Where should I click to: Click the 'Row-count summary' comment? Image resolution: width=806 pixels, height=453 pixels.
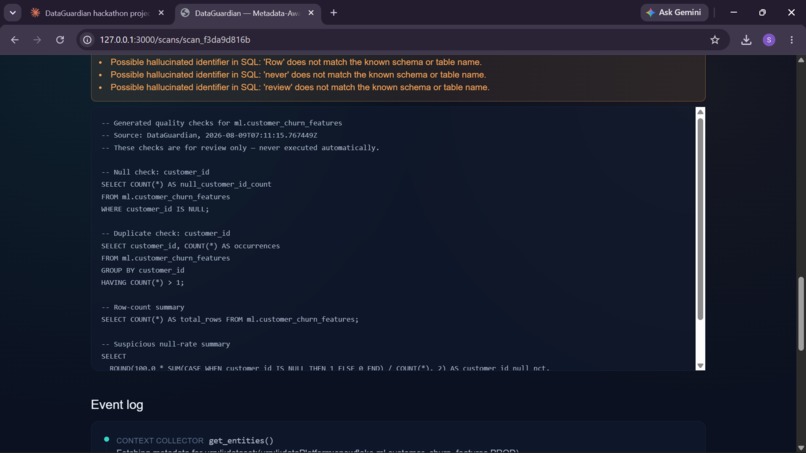click(x=142, y=307)
